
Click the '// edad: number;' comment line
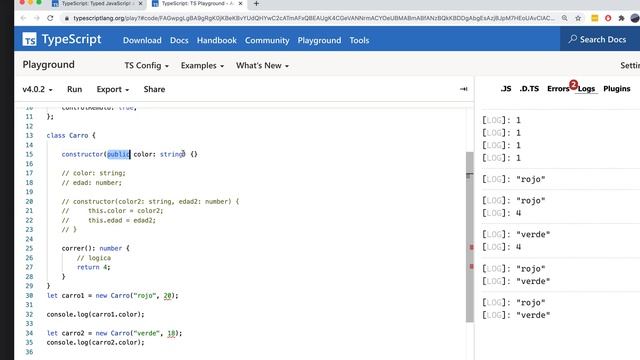pos(92,182)
